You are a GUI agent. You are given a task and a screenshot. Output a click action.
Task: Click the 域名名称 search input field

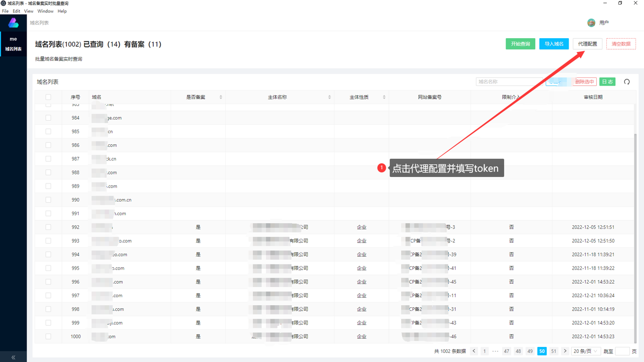(x=509, y=81)
